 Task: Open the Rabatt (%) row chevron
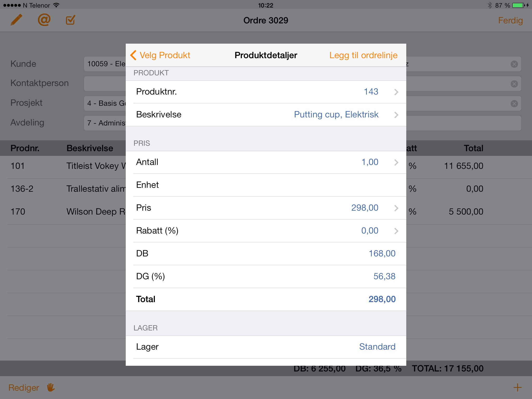[396, 231]
